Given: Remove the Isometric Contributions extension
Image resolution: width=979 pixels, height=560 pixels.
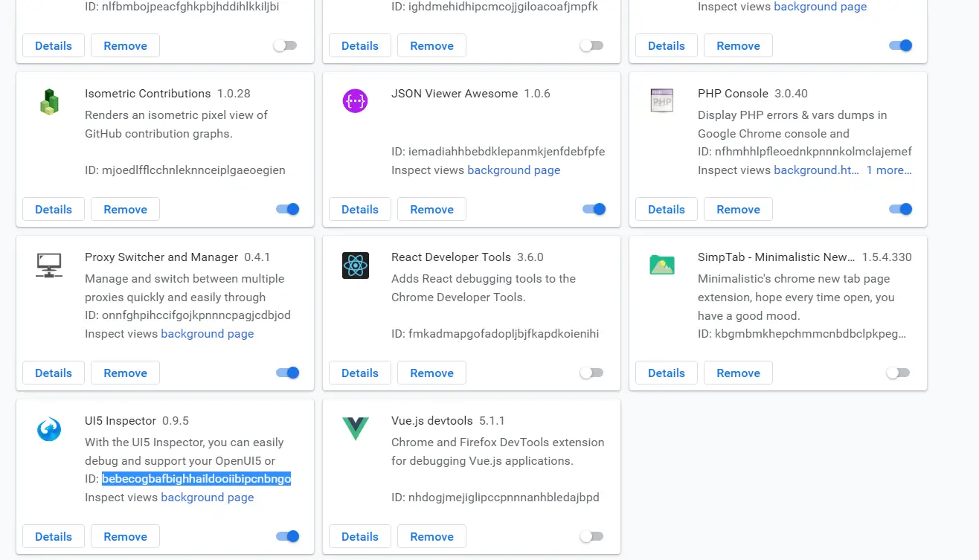Looking at the screenshot, I should [x=125, y=209].
